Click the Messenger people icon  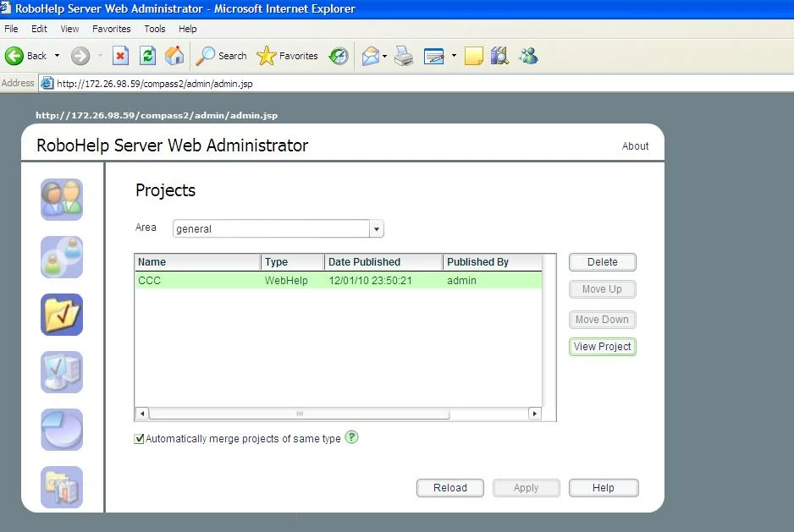point(528,56)
